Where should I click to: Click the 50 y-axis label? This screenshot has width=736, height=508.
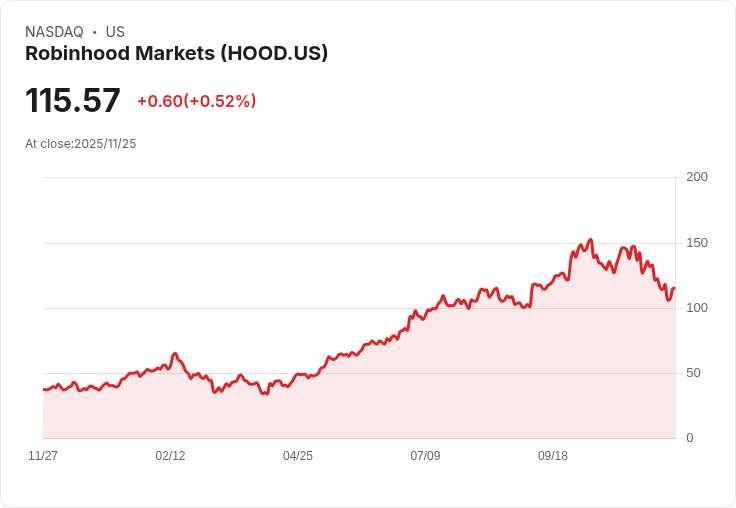pyautogui.click(x=696, y=373)
